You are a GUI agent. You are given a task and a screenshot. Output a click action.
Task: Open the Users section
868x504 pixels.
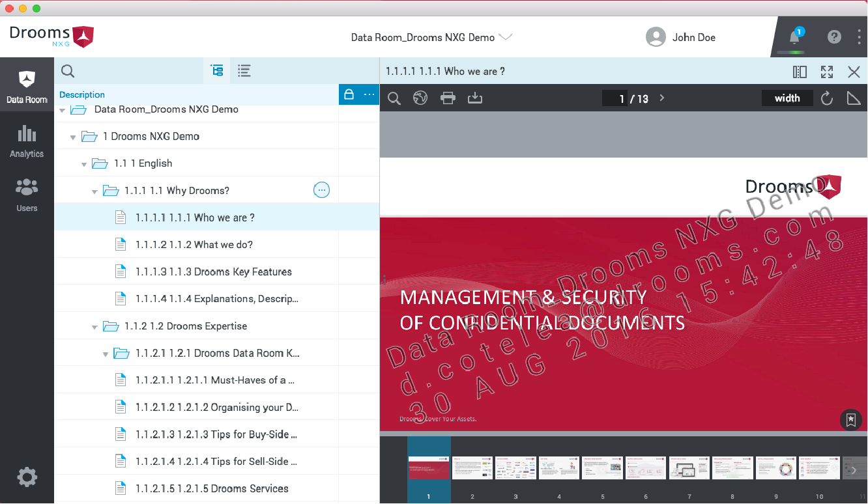(x=27, y=195)
